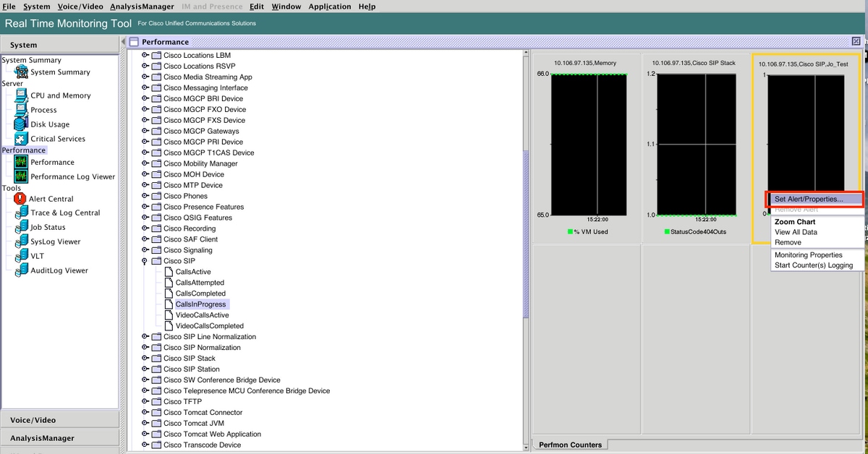Open the AuditLog Viewer icon
This screenshot has width=868, height=454.
pyautogui.click(x=21, y=270)
